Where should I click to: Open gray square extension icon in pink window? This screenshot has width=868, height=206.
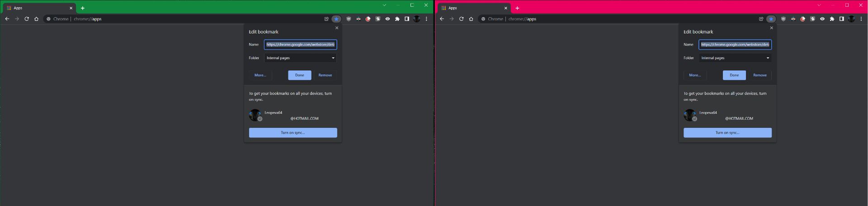tap(812, 19)
